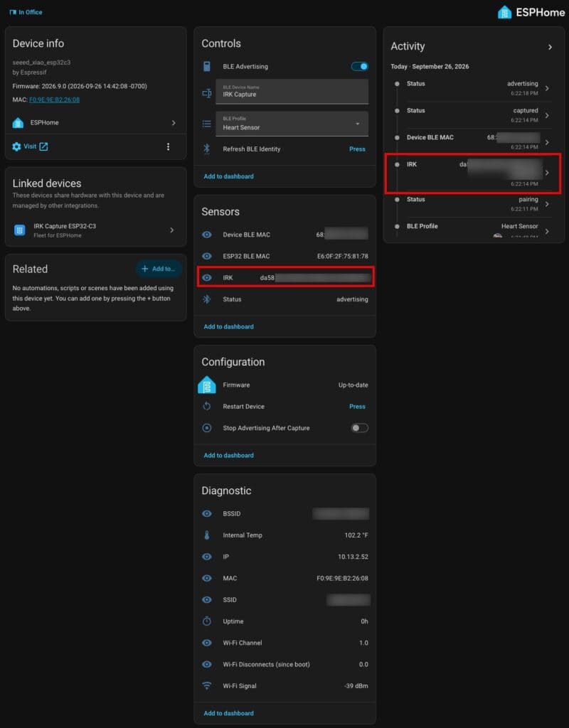Click the Wi-Fi Signal icon
Viewport: 569px width, 728px height.
tap(207, 686)
